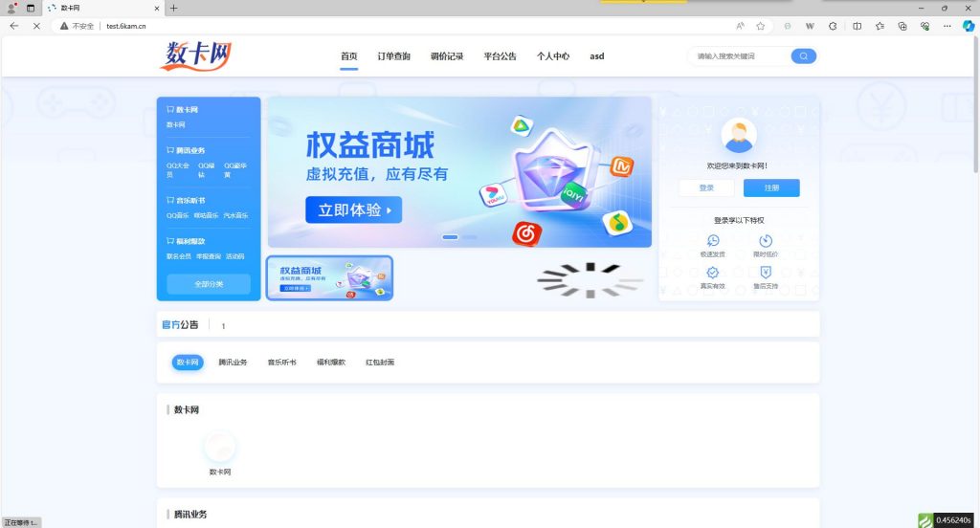This screenshot has height=528, width=980.
Task: Click the 极速发货 privilege icon
Action: (712, 241)
